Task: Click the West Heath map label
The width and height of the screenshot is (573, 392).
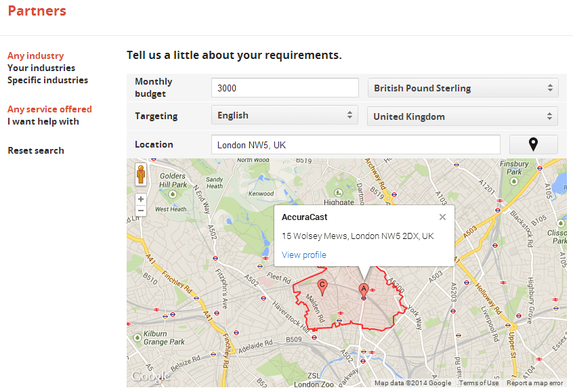Action: [171, 209]
